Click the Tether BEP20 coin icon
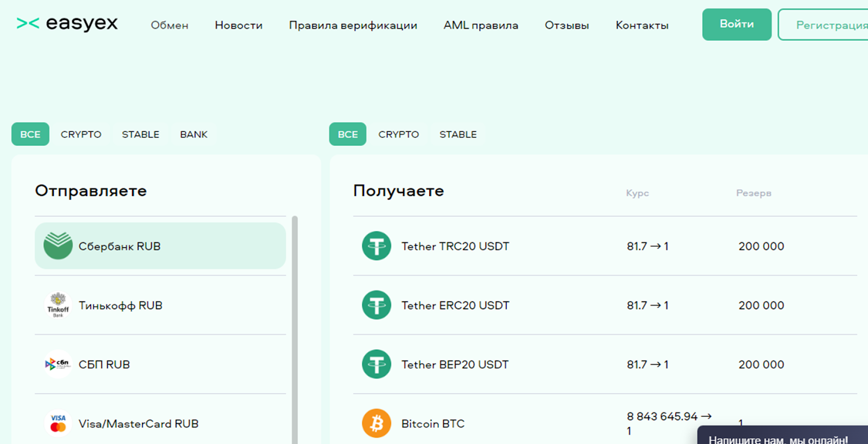This screenshot has height=444, width=868. [376, 364]
